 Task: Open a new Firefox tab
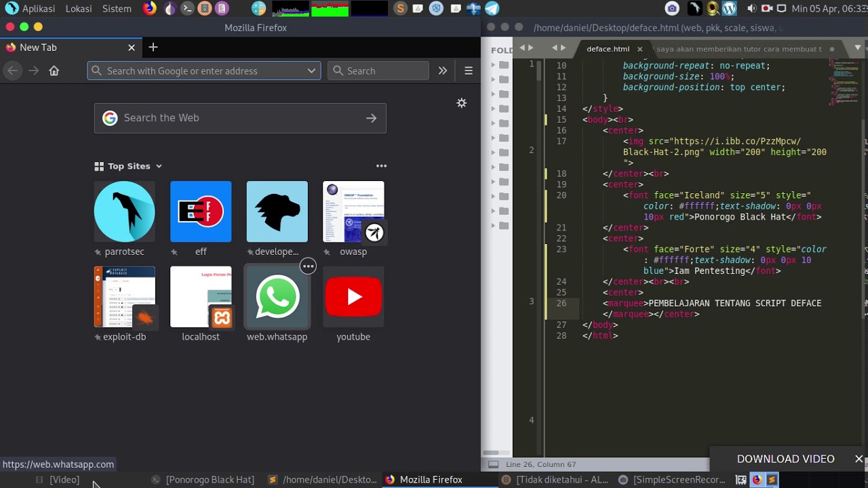click(153, 47)
